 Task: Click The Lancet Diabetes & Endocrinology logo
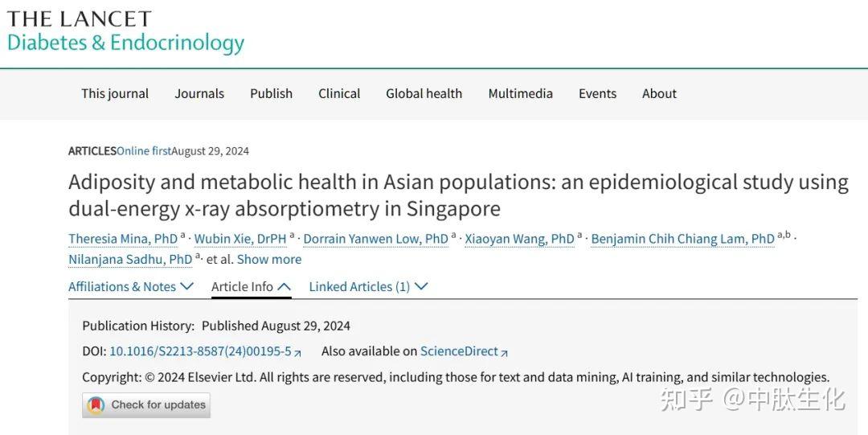coord(125,32)
